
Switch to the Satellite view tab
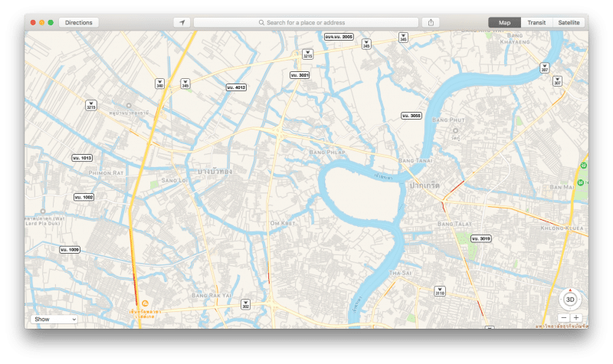point(569,23)
